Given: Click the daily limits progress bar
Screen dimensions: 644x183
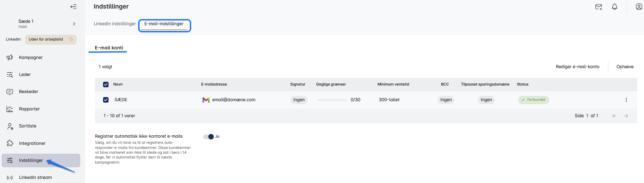Looking at the screenshot, I should point(332,100).
